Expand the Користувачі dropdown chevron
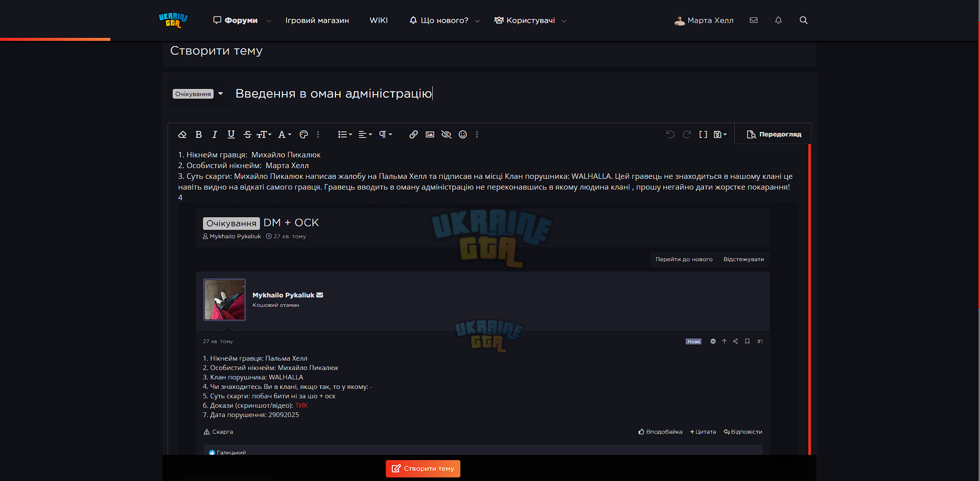 point(564,21)
